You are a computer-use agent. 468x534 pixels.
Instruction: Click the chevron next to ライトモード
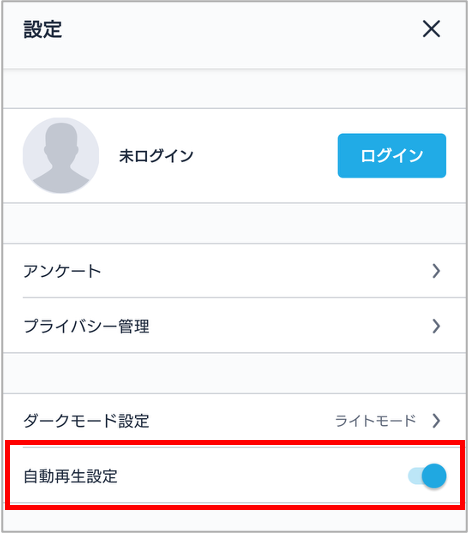436,421
